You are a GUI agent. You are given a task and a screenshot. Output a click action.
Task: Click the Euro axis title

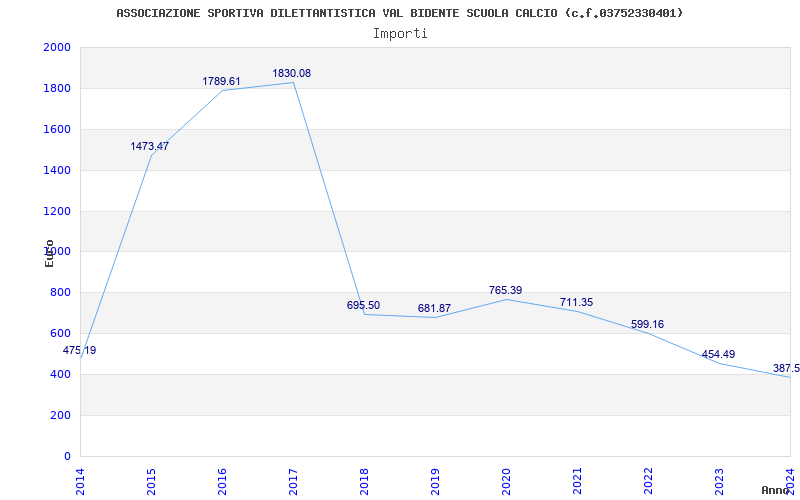click(x=49, y=253)
